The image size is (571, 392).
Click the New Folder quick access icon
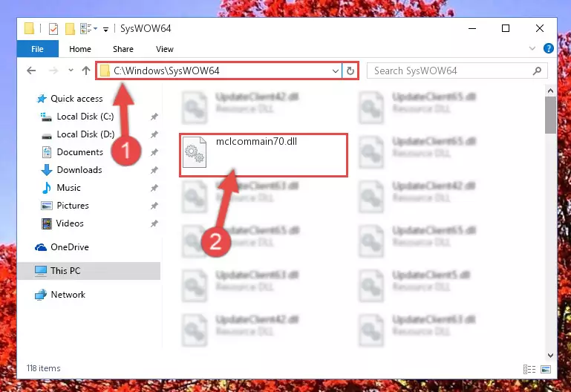point(70,28)
